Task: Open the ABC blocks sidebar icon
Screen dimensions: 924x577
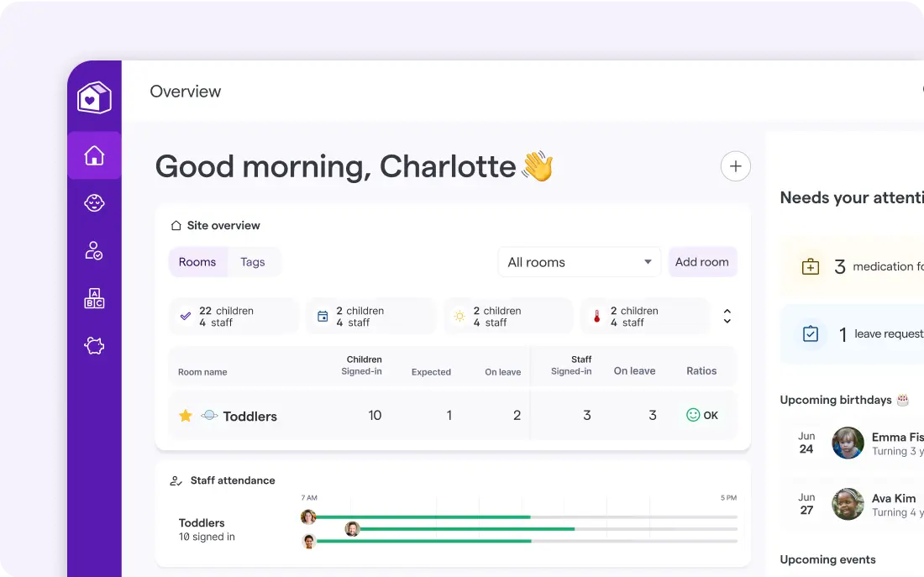Action: [94, 298]
